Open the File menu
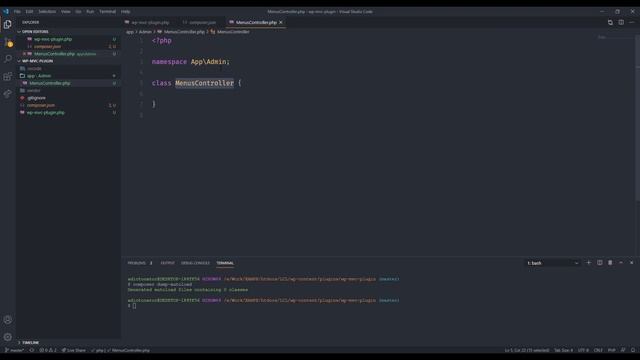The width and height of the screenshot is (640, 360). pos(17,11)
